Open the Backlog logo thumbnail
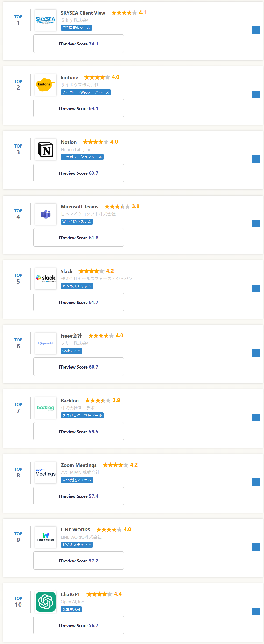The image size is (264, 644). 45,408
